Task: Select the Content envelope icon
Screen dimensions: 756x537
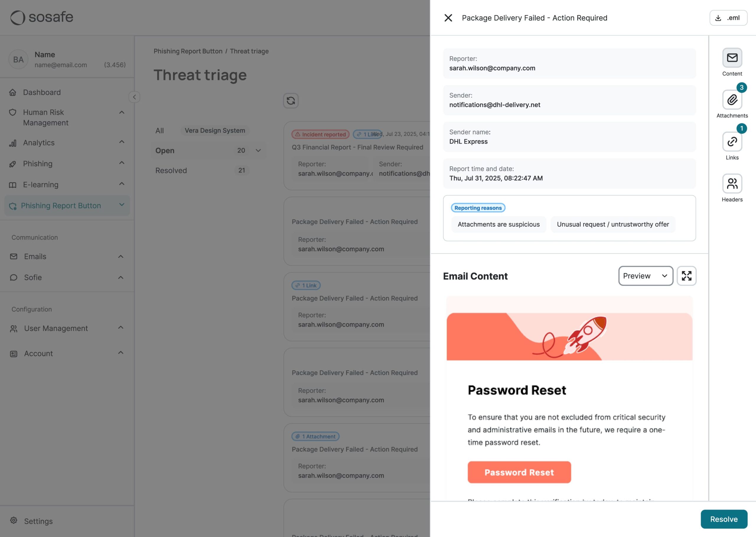Action: click(x=732, y=58)
